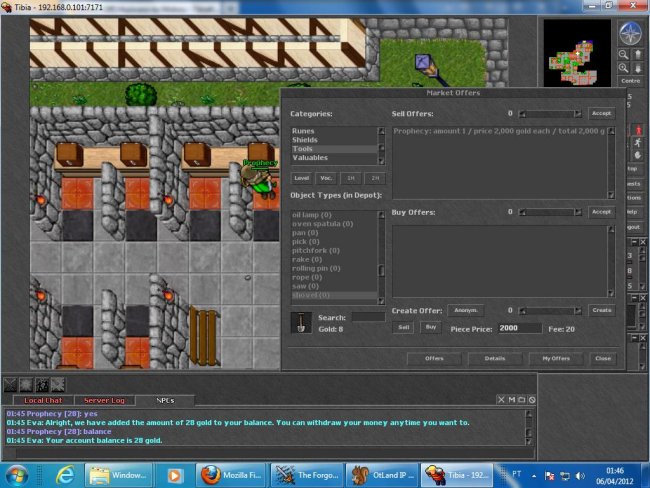Viewport: 650px width, 488px height.
Task: Adjust the Create Offer amount slider
Action: point(550,311)
